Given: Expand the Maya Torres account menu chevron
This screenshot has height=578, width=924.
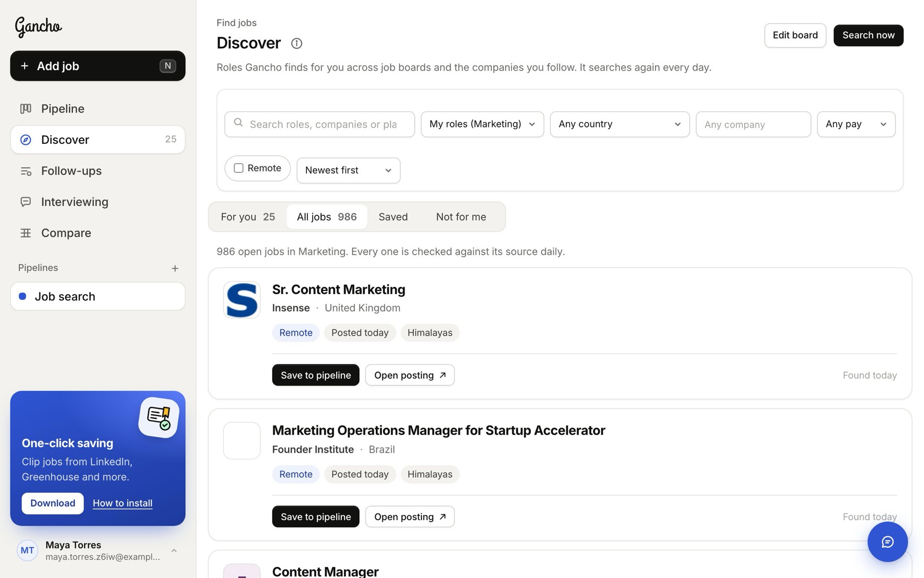Looking at the screenshot, I should [174, 551].
